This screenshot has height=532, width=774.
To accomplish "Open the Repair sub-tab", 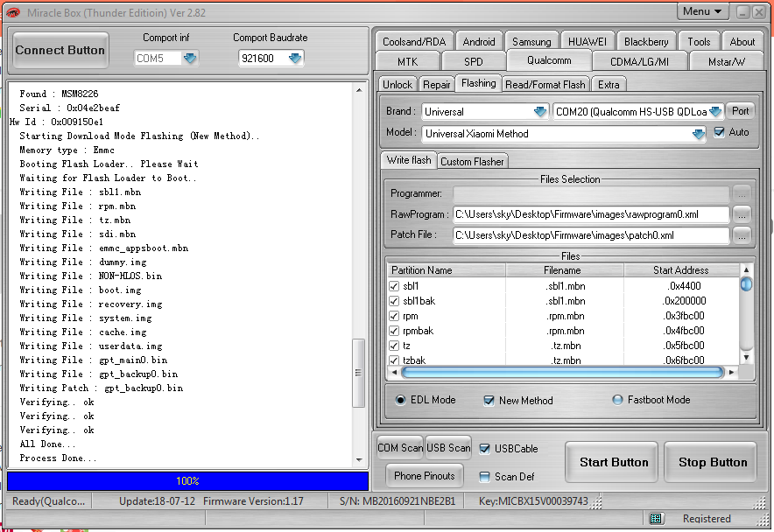I will (436, 84).
